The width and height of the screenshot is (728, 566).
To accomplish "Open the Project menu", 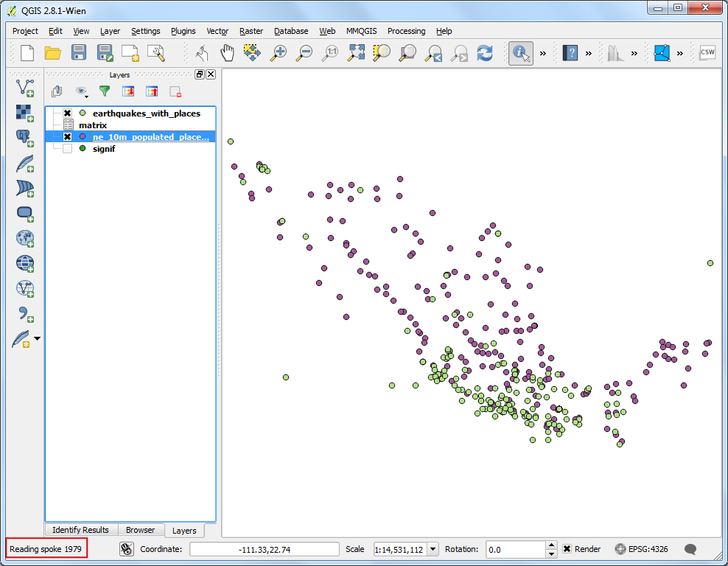I will tap(25, 31).
